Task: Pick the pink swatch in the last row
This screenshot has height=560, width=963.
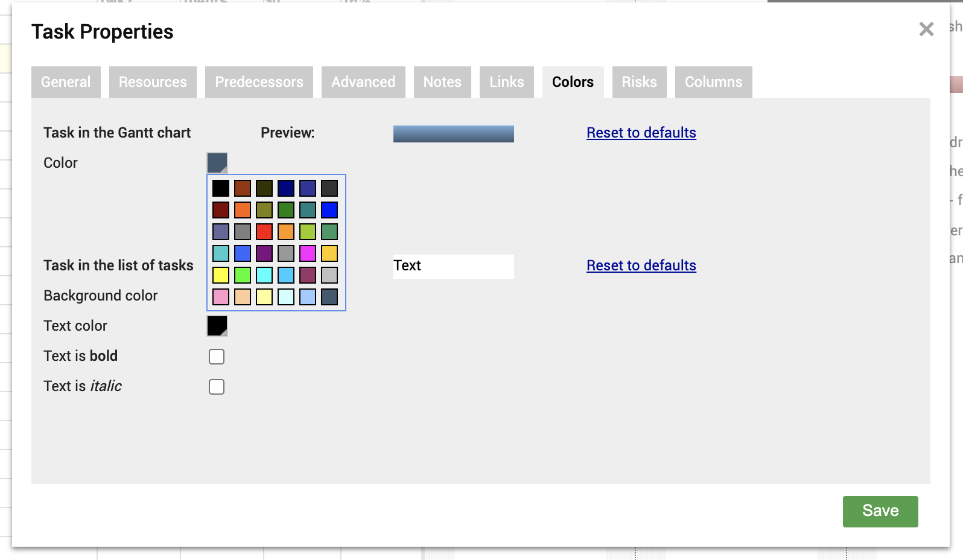Action: pyautogui.click(x=221, y=297)
